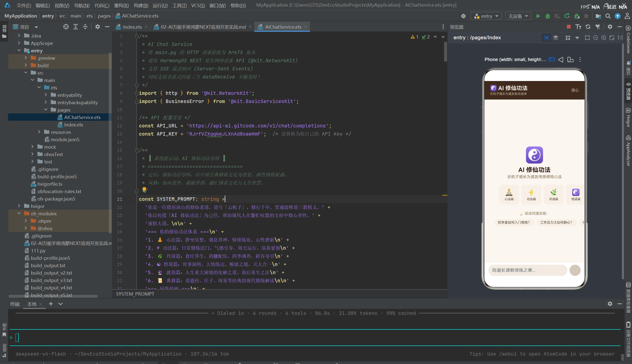This screenshot has width=632, height=364.
Task: Stop the previewer with the red square
Action: (x=569, y=27)
